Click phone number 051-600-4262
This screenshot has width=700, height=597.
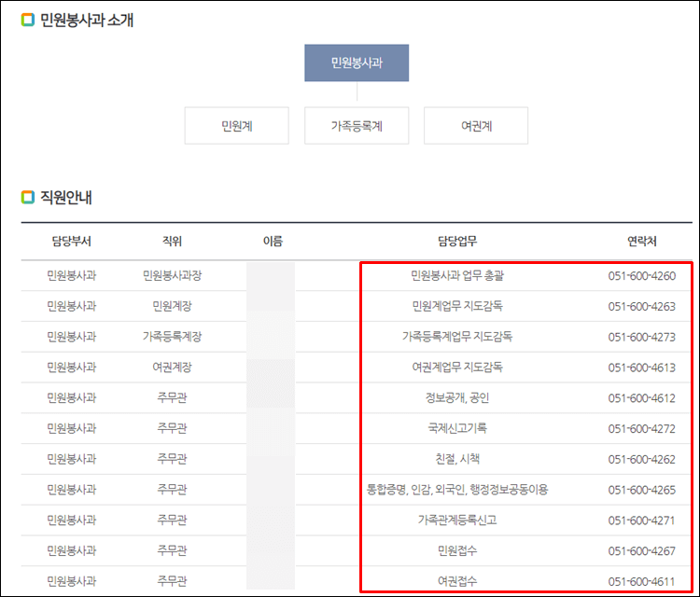642,460
